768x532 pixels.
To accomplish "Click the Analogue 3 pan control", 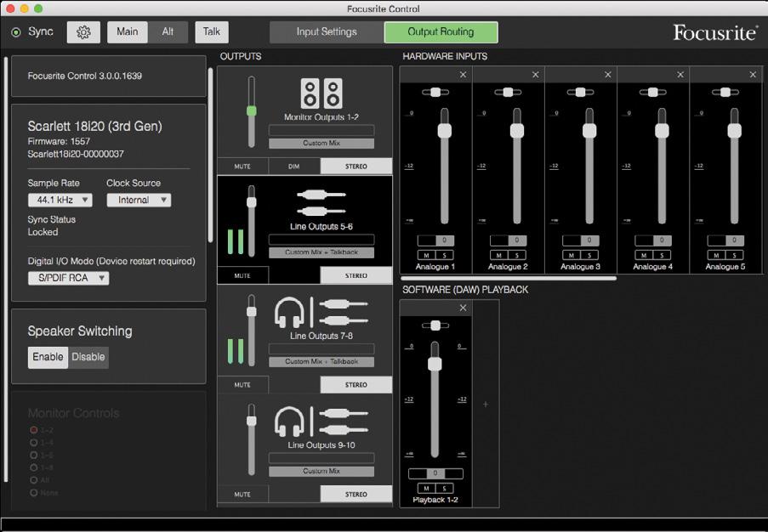I will pyautogui.click(x=580, y=92).
